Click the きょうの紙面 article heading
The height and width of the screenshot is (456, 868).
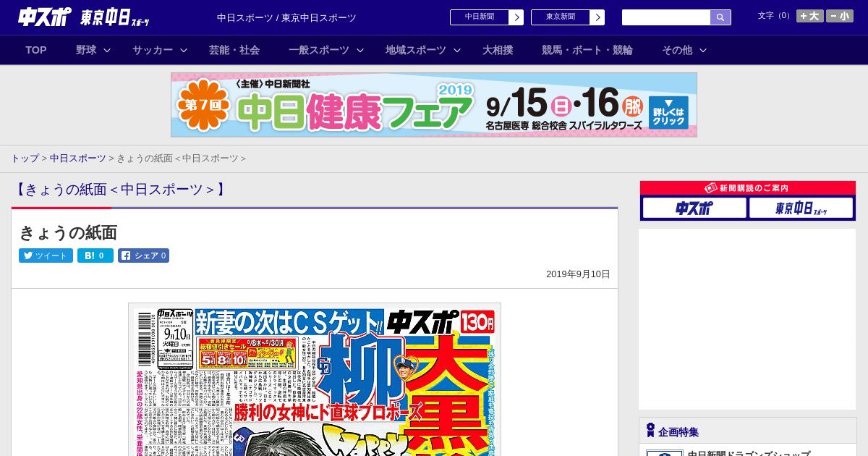pyautogui.click(x=68, y=232)
